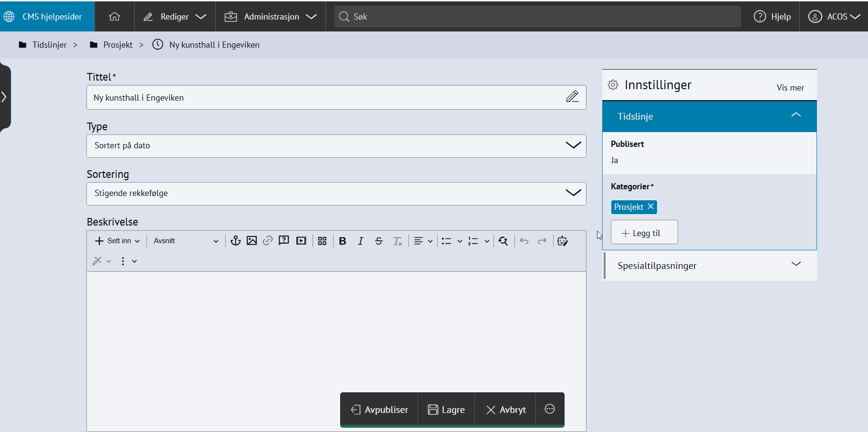Open the Sortering dropdown

(336, 194)
